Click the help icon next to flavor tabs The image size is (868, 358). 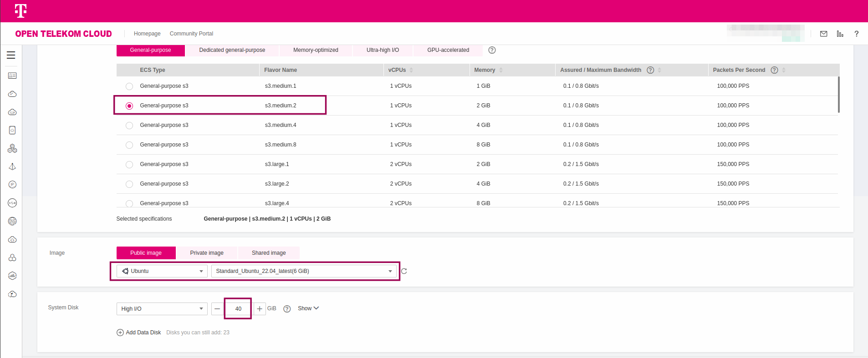point(492,50)
